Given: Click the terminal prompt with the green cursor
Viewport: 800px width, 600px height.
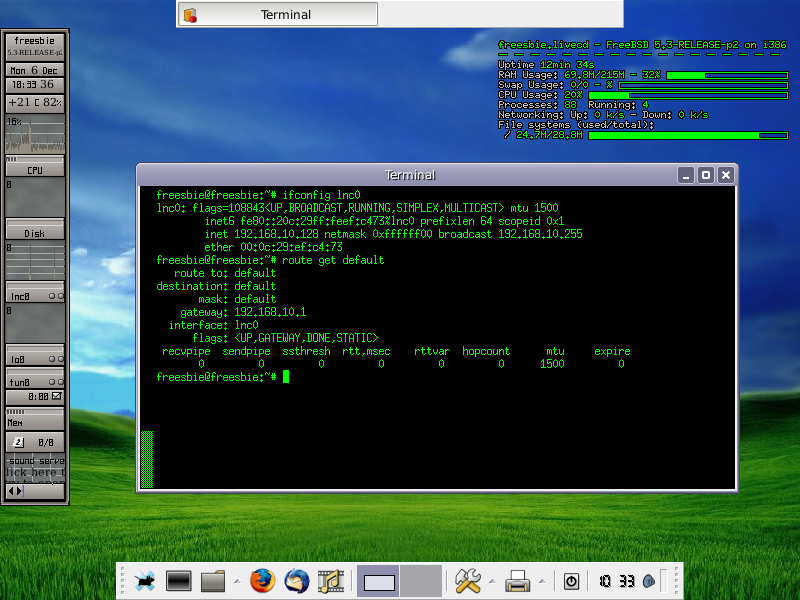Looking at the screenshot, I should click(x=222, y=377).
